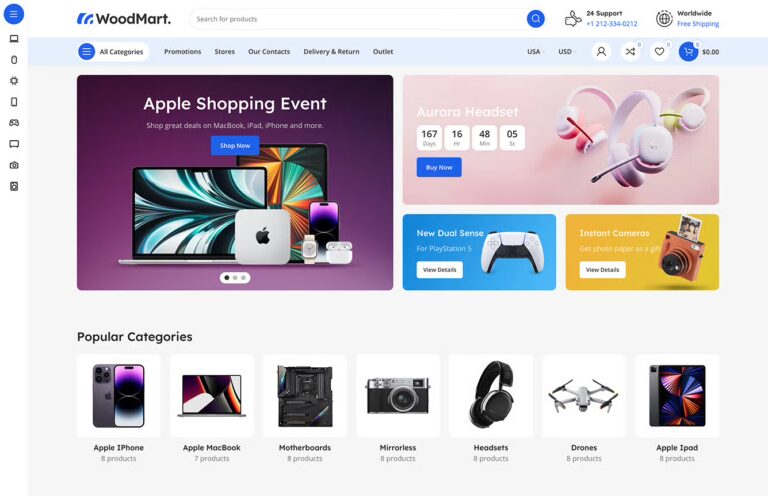Select the laptop icon in left sidebar
The width and height of the screenshot is (768, 496).
click(14, 39)
